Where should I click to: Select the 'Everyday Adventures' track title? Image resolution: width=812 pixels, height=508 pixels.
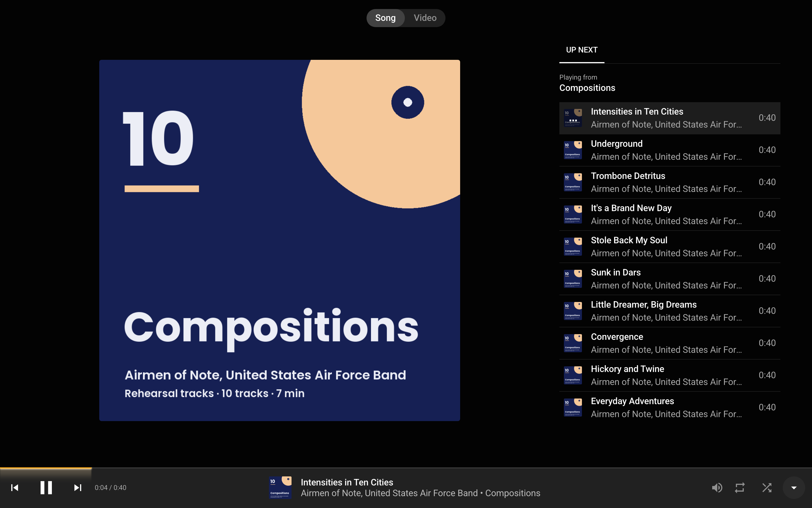(632, 401)
